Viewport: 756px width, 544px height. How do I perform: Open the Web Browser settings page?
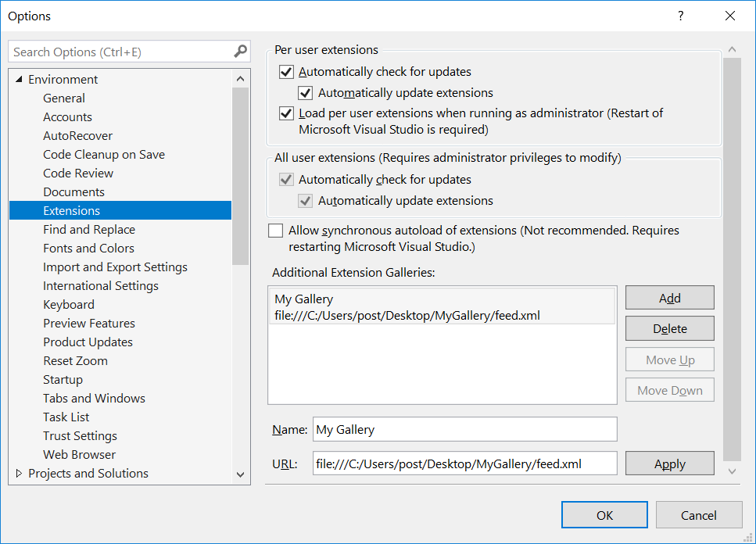(x=78, y=454)
